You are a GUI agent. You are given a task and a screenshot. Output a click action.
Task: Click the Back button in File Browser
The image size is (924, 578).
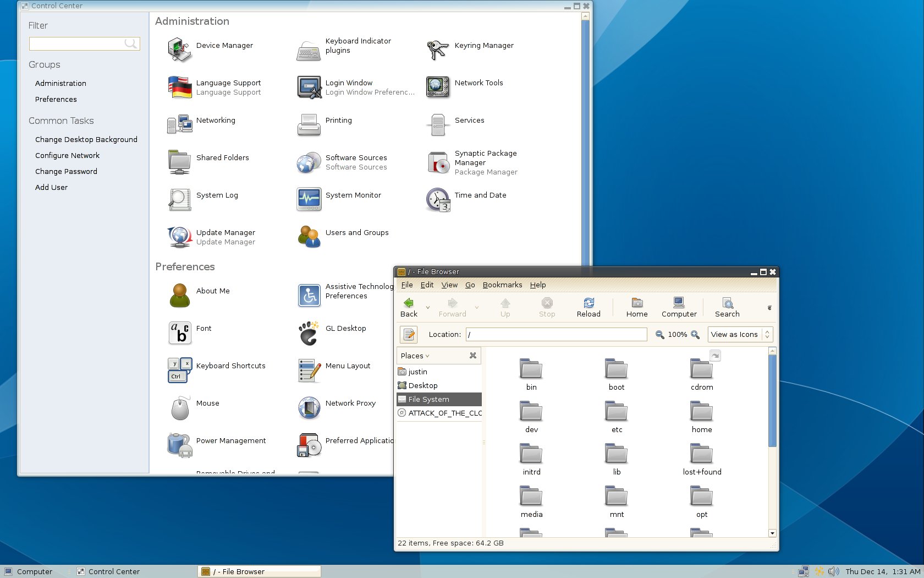pyautogui.click(x=409, y=308)
